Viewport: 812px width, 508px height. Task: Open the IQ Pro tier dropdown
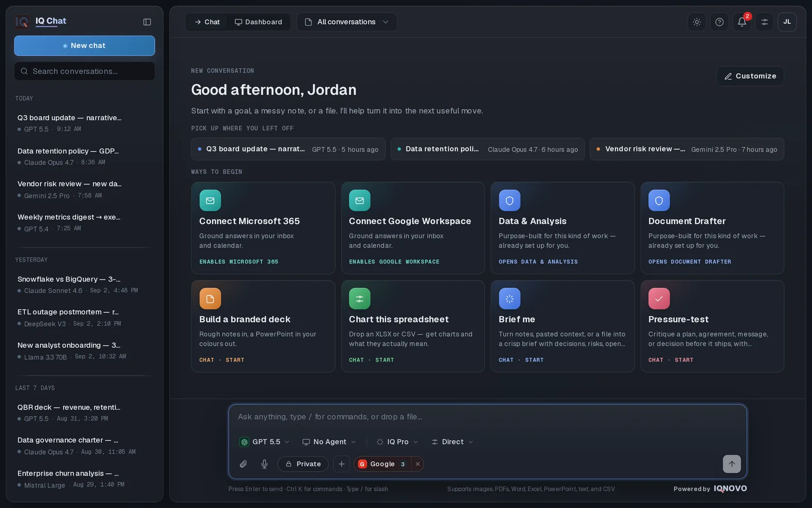click(397, 442)
